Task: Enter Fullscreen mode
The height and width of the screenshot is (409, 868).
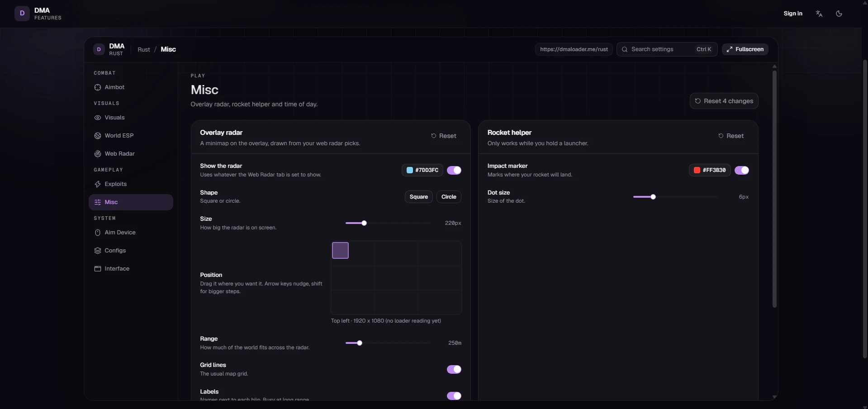Action: click(x=745, y=49)
